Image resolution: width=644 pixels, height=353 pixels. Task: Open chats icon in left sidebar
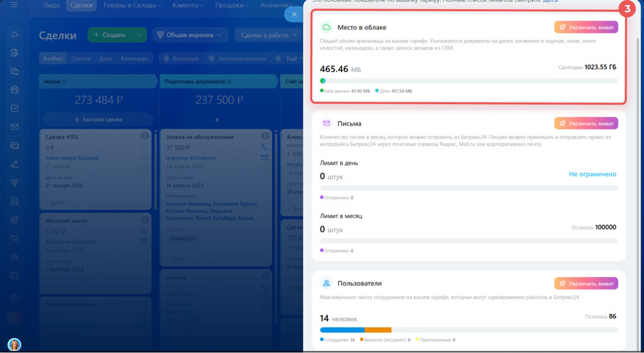pos(15,72)
